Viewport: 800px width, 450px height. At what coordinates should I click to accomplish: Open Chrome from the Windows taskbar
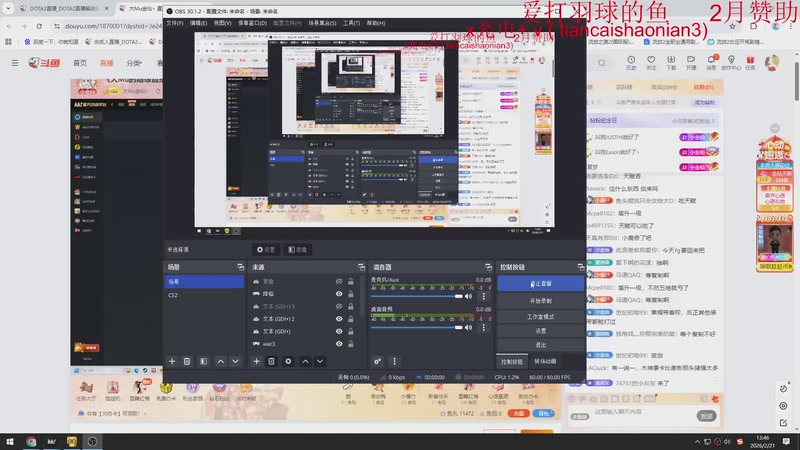pyautogui.click(x=31, y=442)
